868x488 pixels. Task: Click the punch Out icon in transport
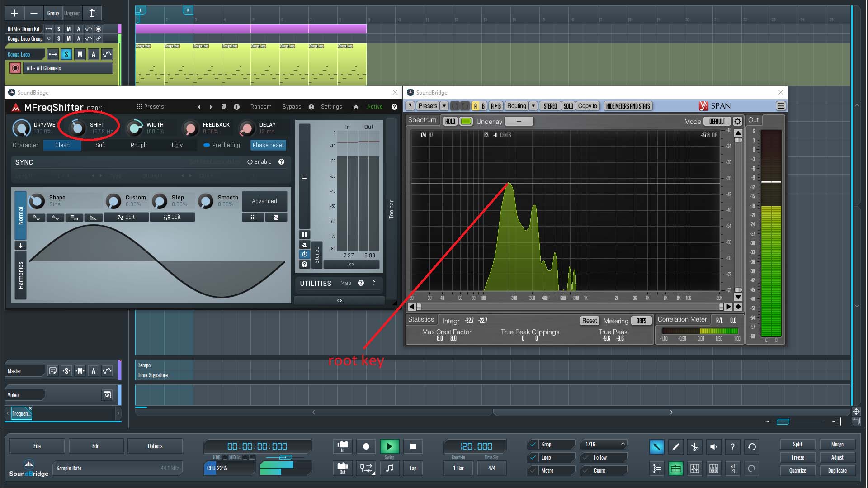(343, 468)
